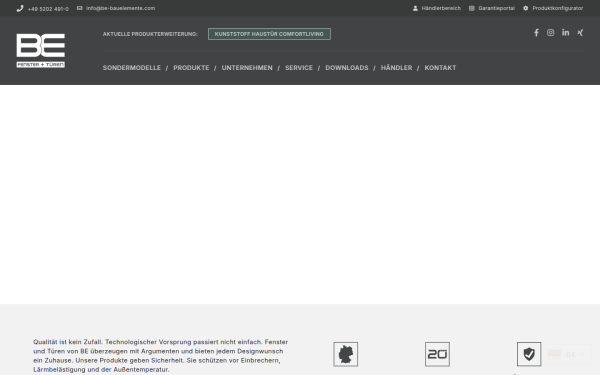Open the Händler menu item
600x375 pixels.
pos(396,68)
